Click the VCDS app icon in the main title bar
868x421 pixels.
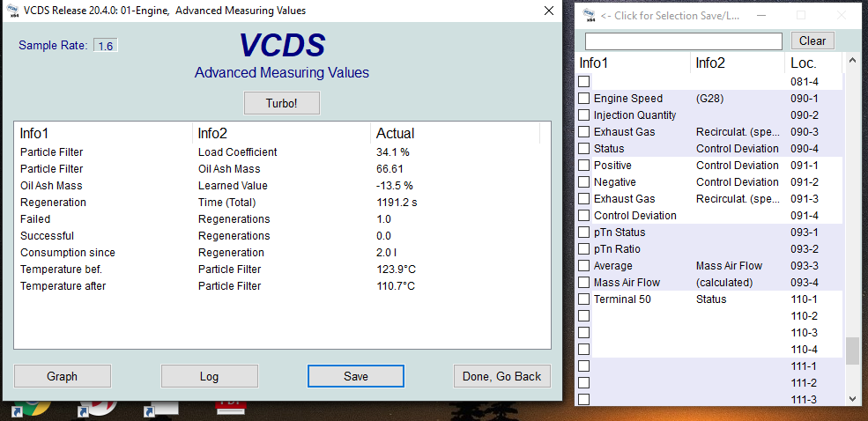pos(12,11)
